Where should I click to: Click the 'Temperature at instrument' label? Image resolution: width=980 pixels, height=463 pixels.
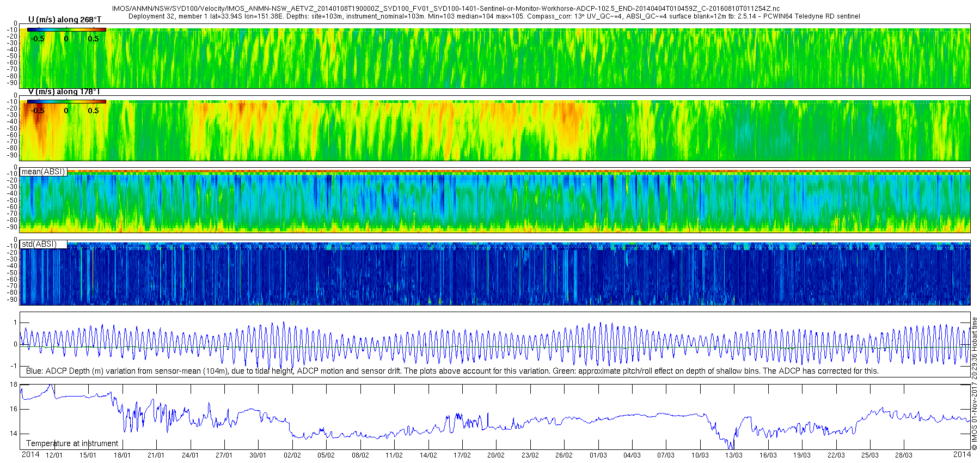72,443
